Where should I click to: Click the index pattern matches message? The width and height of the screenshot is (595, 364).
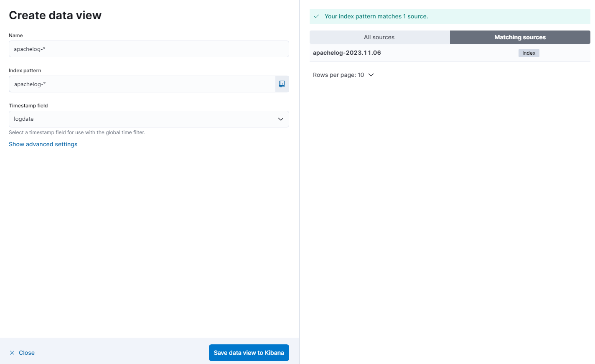pyautogui.click(x=376, y=16)
